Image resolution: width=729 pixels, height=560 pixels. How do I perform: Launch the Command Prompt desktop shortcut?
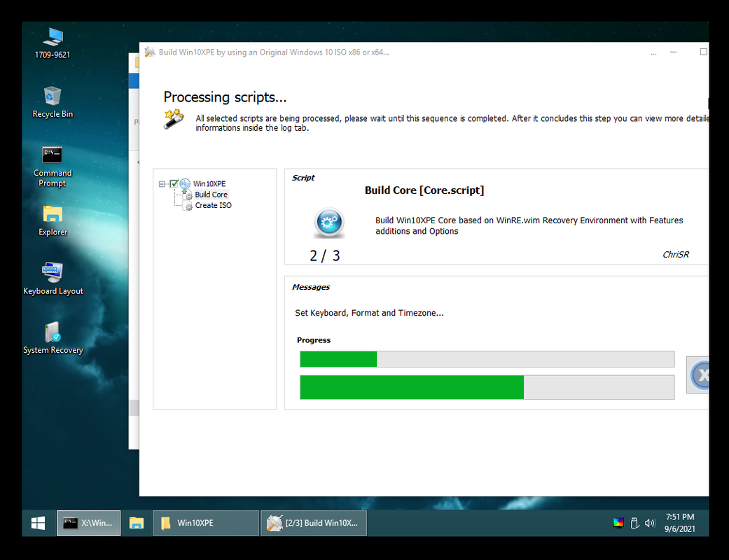point(53,167)
